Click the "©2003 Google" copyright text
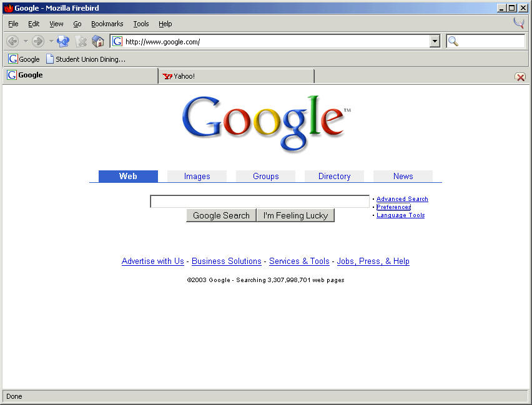The image size is (532, 405). (209, 280)
